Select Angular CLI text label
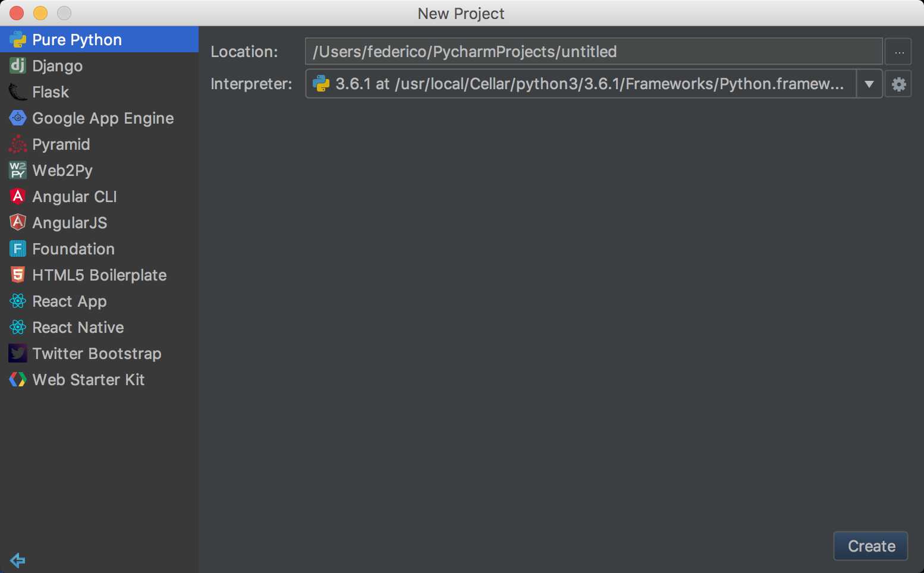This screenshot has width=924, height=573. tap(74, 197)
